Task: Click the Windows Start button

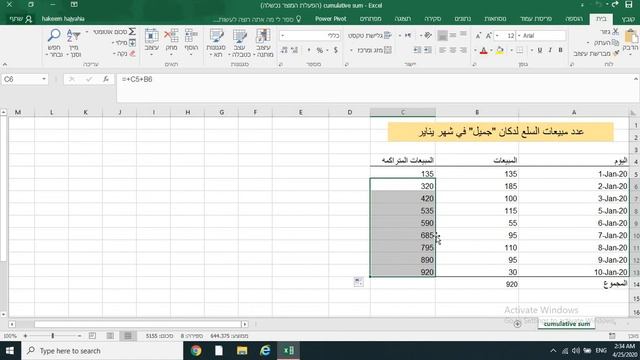Action: pyautogui.click(x=10, y=351)
